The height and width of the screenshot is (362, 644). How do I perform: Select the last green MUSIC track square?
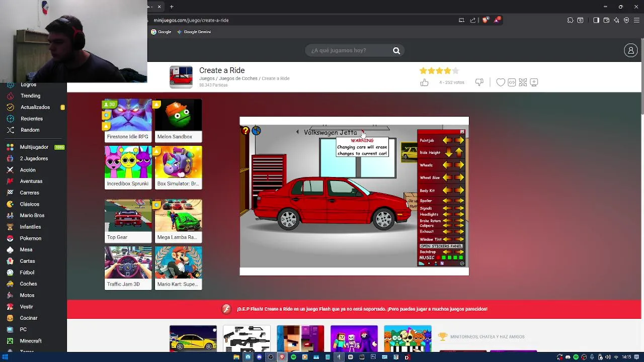[461, 257]
